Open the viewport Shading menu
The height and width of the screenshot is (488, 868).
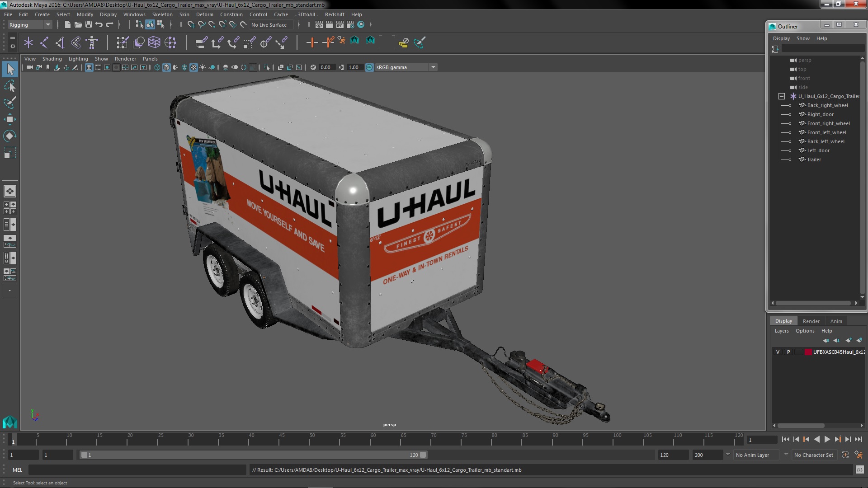(x=52, y=59)
